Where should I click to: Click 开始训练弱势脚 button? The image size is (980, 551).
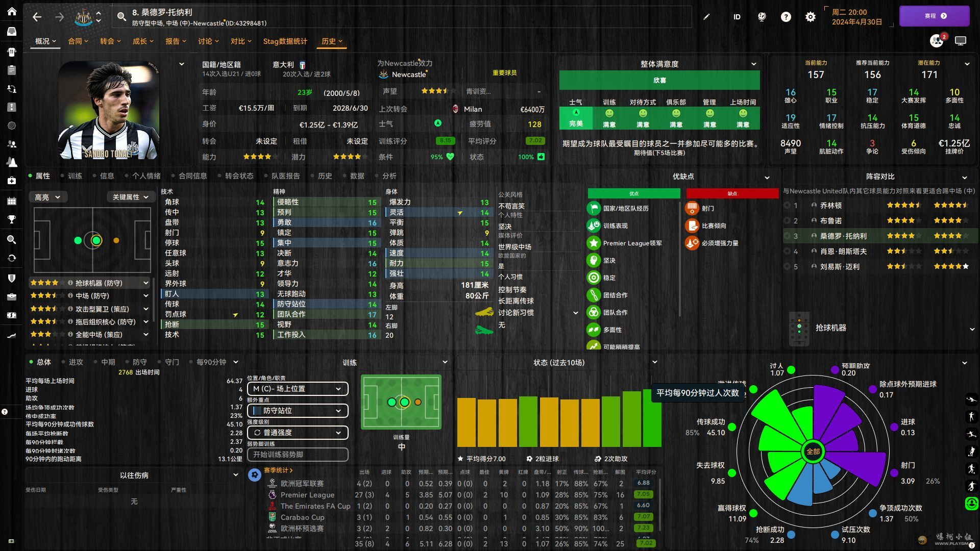298,455
